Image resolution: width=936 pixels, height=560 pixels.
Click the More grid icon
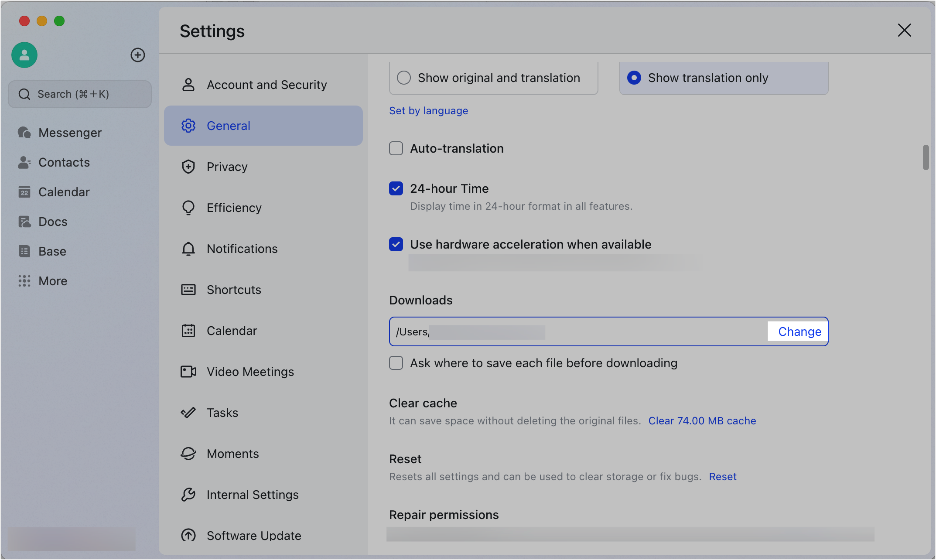tap(24, 281)
